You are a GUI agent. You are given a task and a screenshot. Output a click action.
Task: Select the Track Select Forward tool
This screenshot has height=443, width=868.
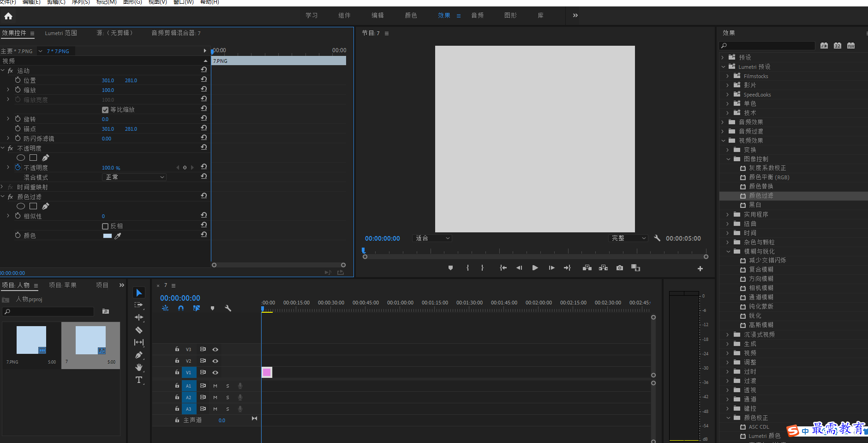click(139, 305)
